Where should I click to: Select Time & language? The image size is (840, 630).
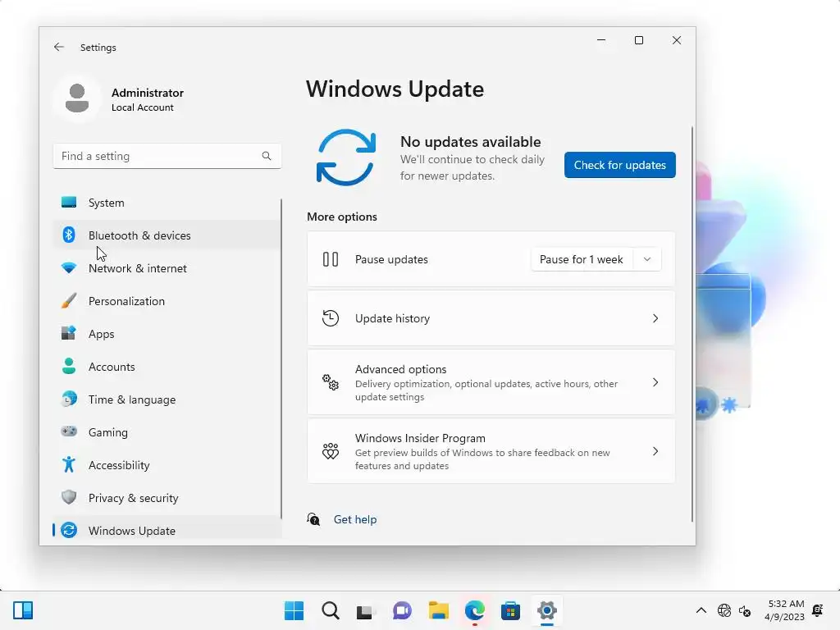pos(167,399)
